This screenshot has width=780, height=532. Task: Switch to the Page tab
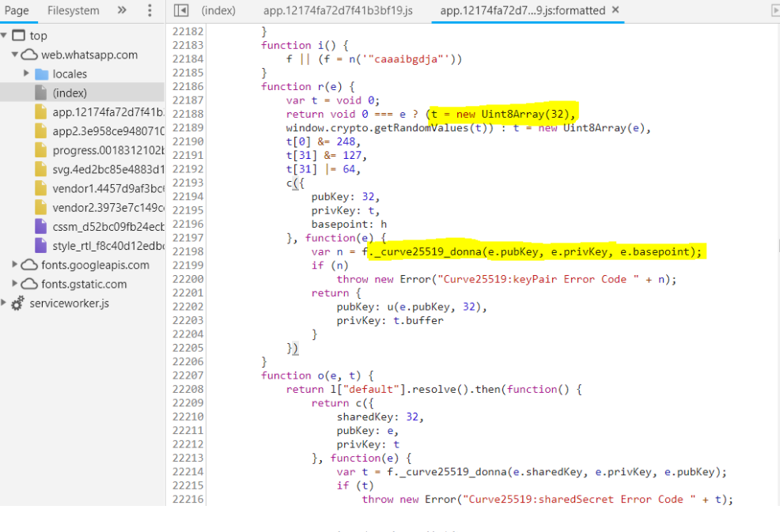point(17,10)
